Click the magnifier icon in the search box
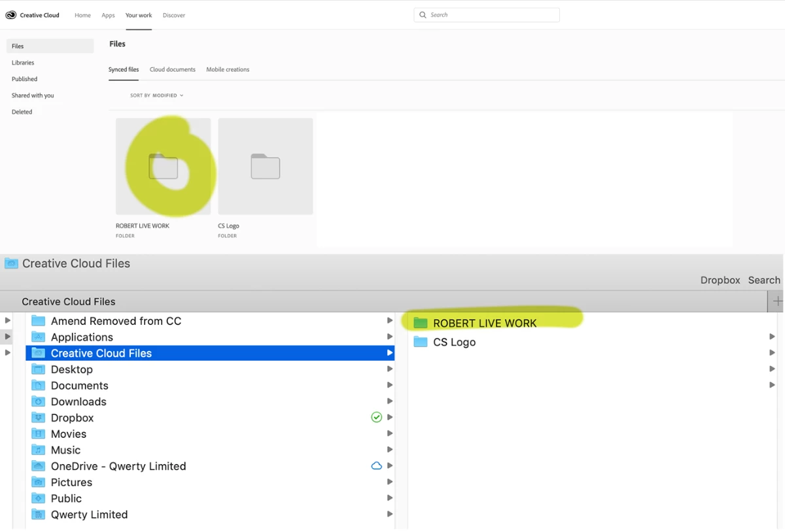Screen dimensions: 785x532 423,14
